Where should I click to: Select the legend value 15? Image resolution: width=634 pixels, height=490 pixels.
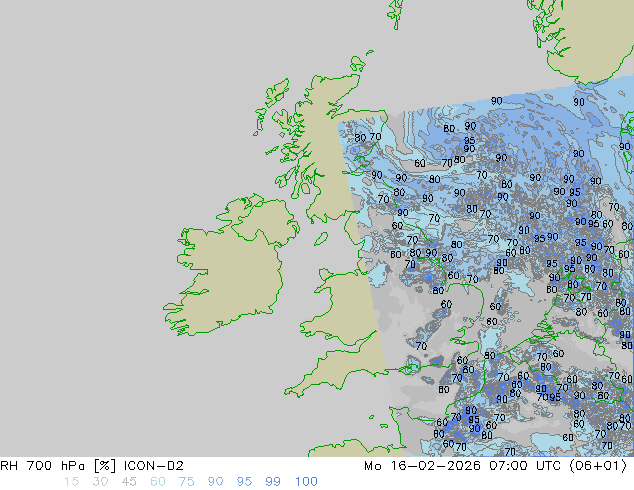(71, 482)
